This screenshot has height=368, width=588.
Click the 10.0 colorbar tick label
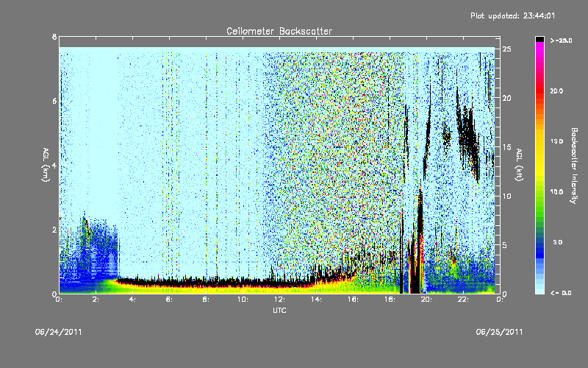(556, 192)
